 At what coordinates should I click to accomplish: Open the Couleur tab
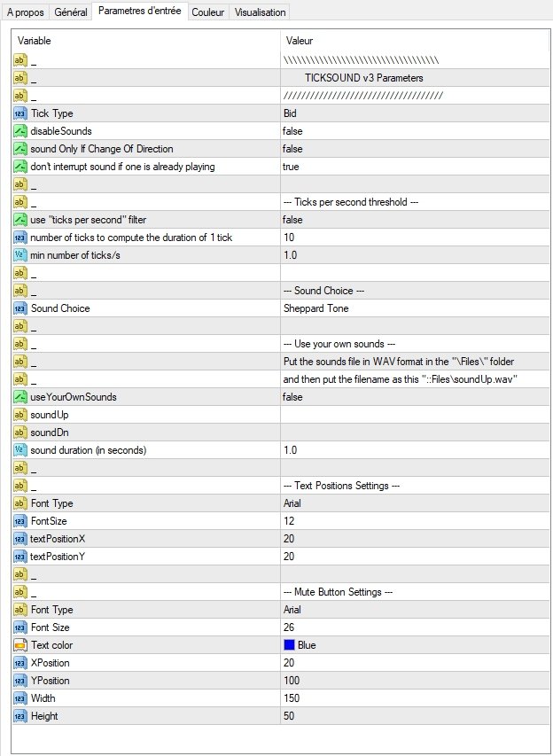point(207,12)
